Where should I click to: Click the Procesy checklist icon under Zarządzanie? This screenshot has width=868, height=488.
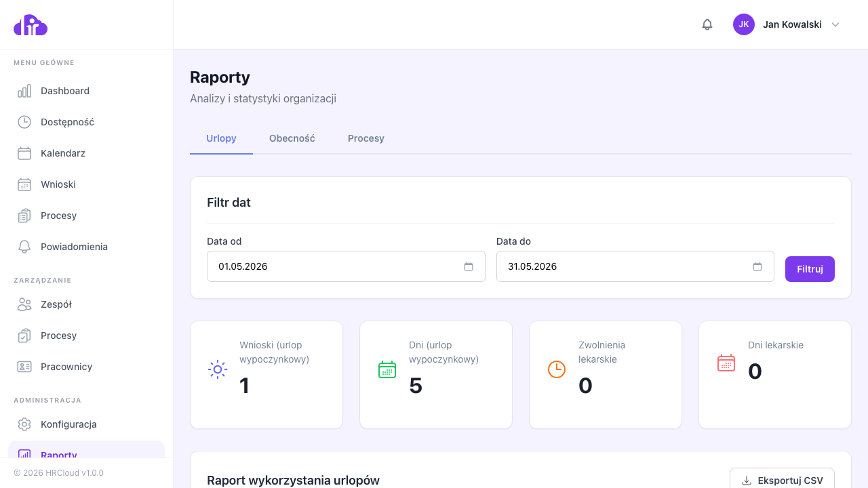tap(24, 335)
